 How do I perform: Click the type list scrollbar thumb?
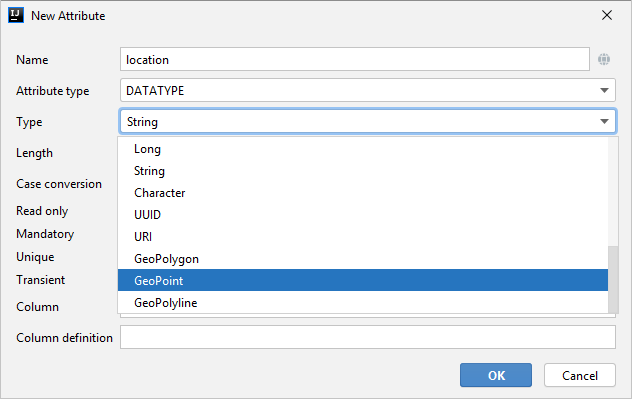[x=613, y=279]
